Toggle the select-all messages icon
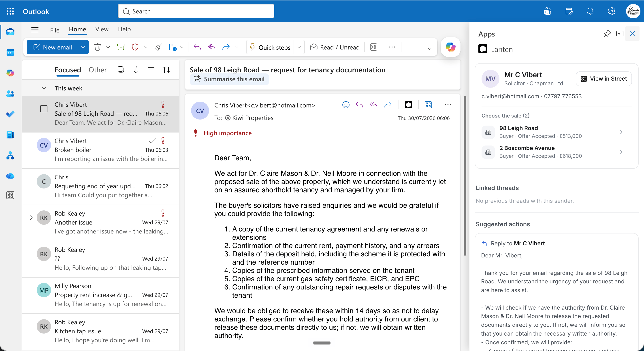Screen dimensions: 644x351 pos(121,69)
